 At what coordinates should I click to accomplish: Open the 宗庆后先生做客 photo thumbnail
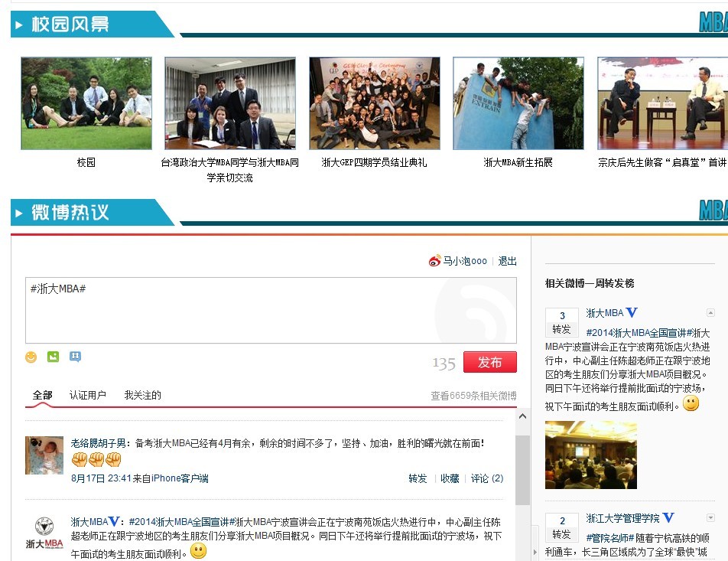[x=662, y=103]
